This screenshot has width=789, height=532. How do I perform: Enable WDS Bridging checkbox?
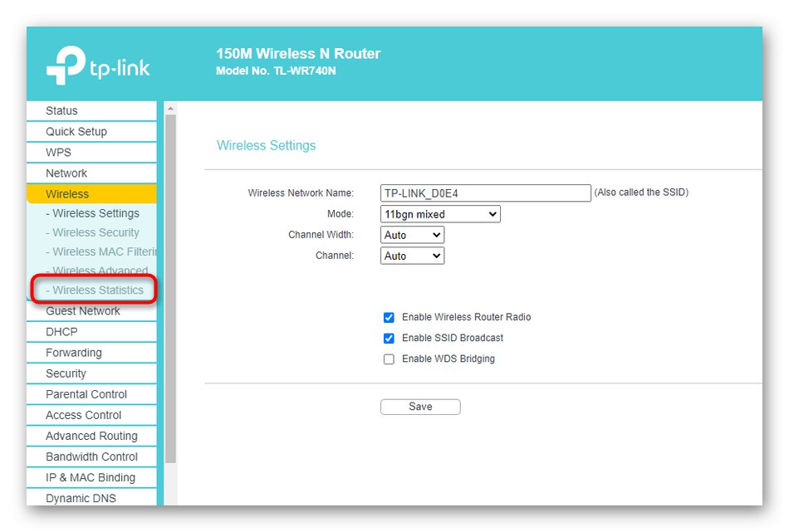click(389, 359)
